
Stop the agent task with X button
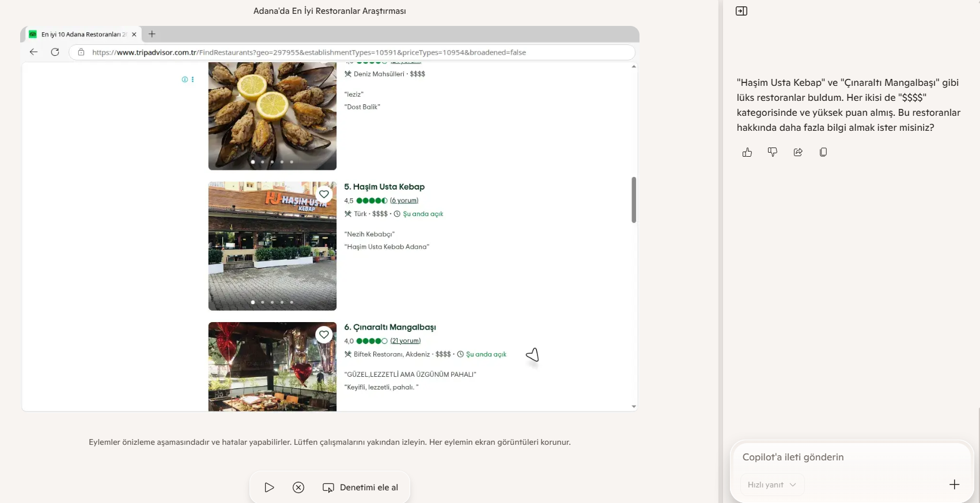298,487
